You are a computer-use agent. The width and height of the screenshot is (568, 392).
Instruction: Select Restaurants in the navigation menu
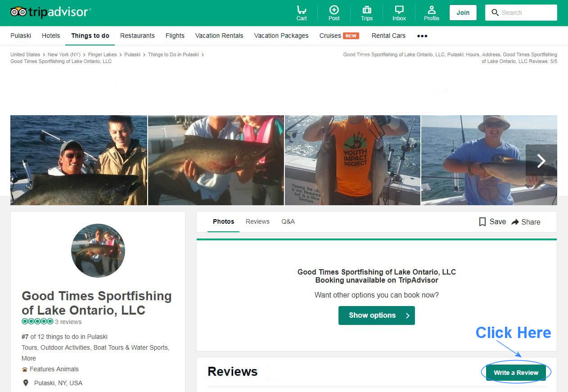tap(137, 36)
